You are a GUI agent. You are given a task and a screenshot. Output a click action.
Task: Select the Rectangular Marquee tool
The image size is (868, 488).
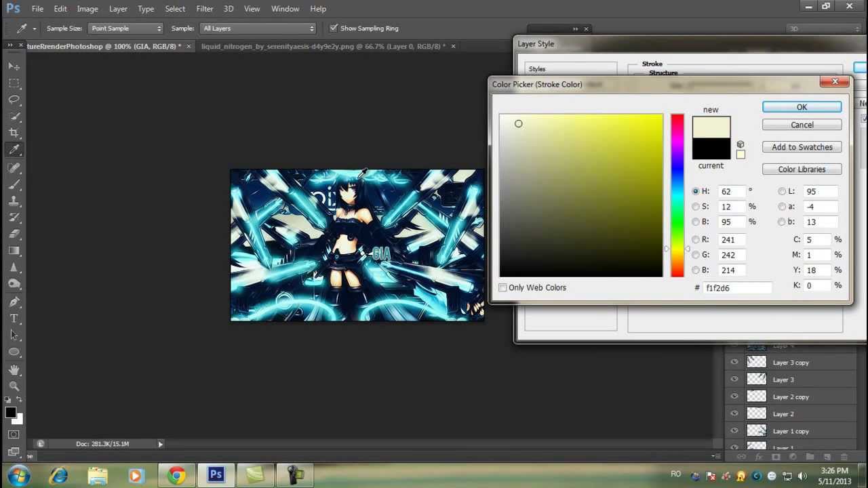tap(14, 83)
